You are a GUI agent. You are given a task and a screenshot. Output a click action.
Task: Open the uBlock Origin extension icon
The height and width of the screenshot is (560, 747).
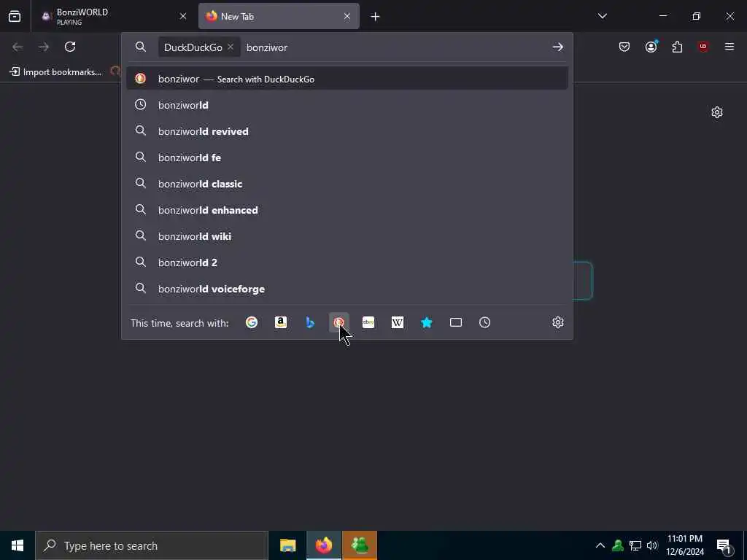(x=703, y=47)
